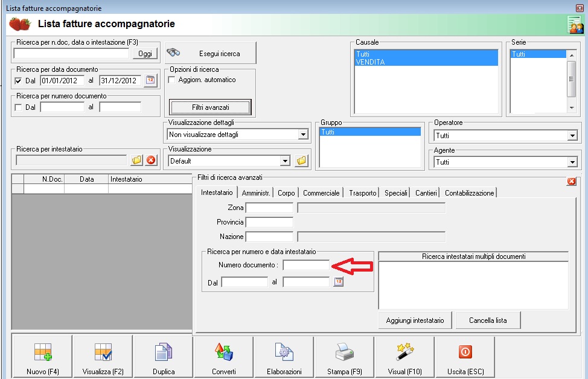Click the Oggi button
Image resolution: width=588 pixels, height=379 pixels.
145,54
